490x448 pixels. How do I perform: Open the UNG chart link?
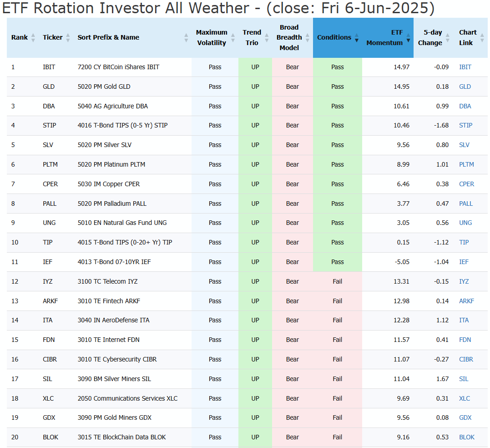(465, 223)
